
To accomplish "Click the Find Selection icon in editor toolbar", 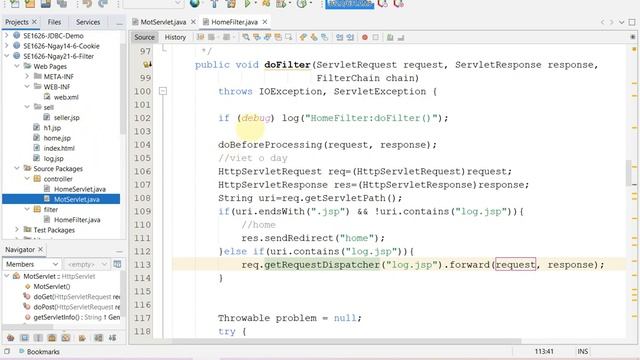I will click(x=246, y=37).
